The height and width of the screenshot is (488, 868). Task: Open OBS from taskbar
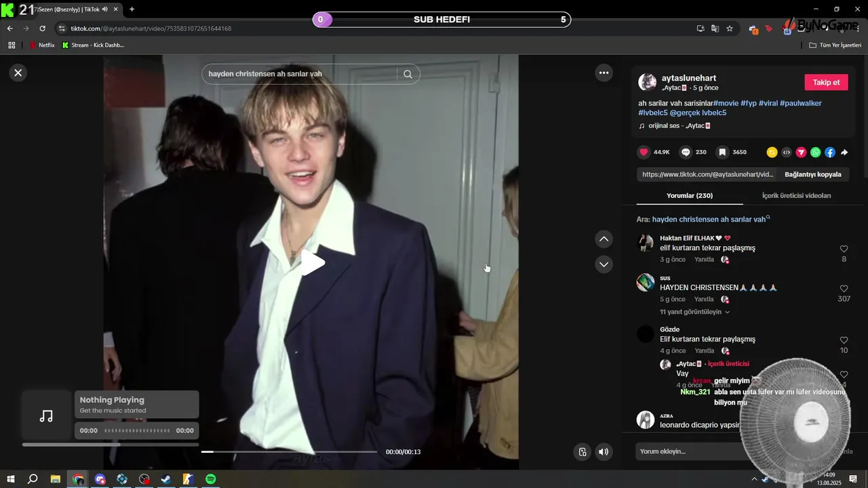pos(144,479)
